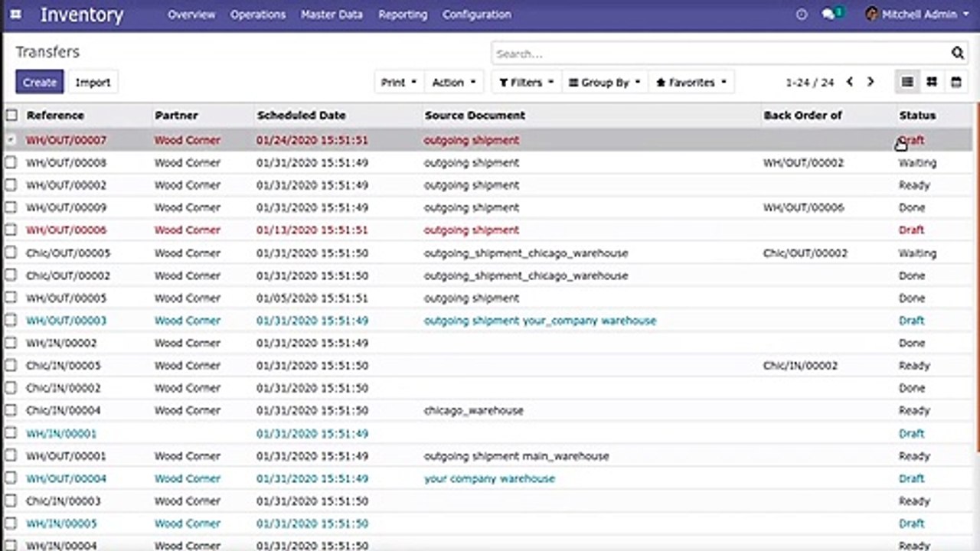Click the Import button

pos(93,82)
